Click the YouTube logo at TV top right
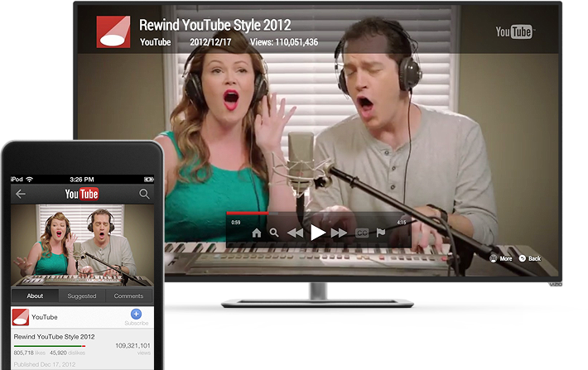 pyautogui.click(x=515, y=31)
